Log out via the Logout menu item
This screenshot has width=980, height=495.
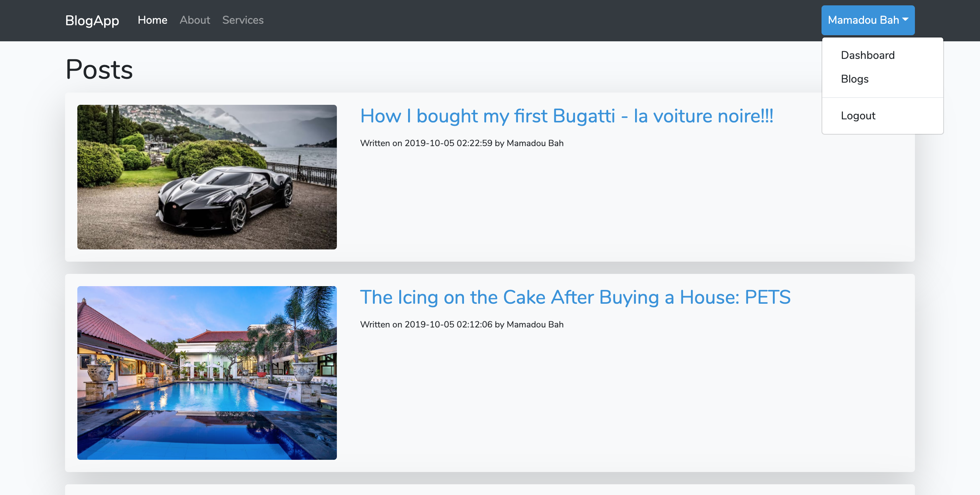858,116
